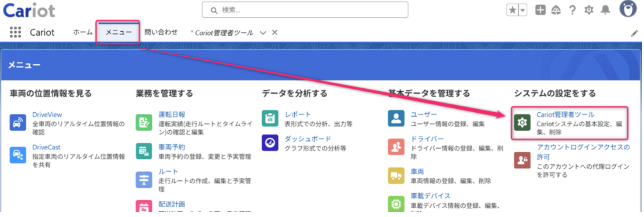Open the 車両 link
The width and height of the screenshot is (644, 217).
(417, 171)
